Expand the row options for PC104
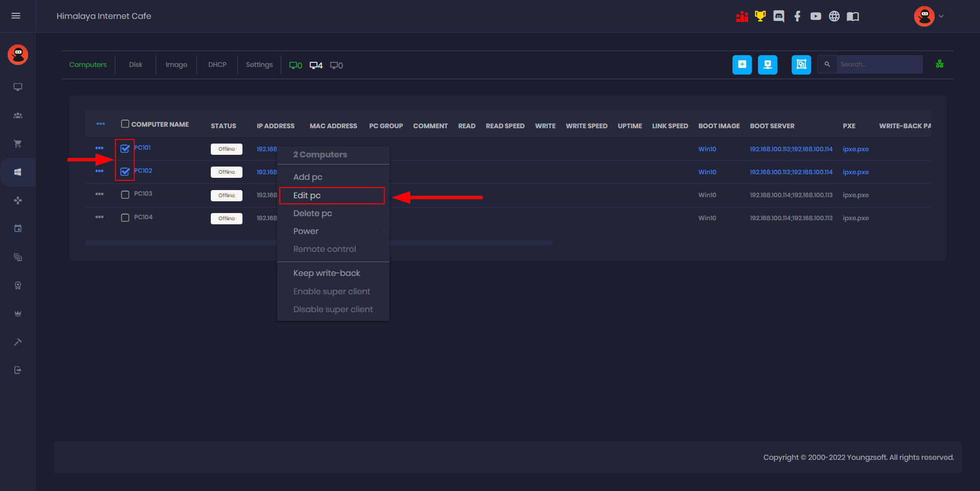The image size is (980, 491). point(100,217)
